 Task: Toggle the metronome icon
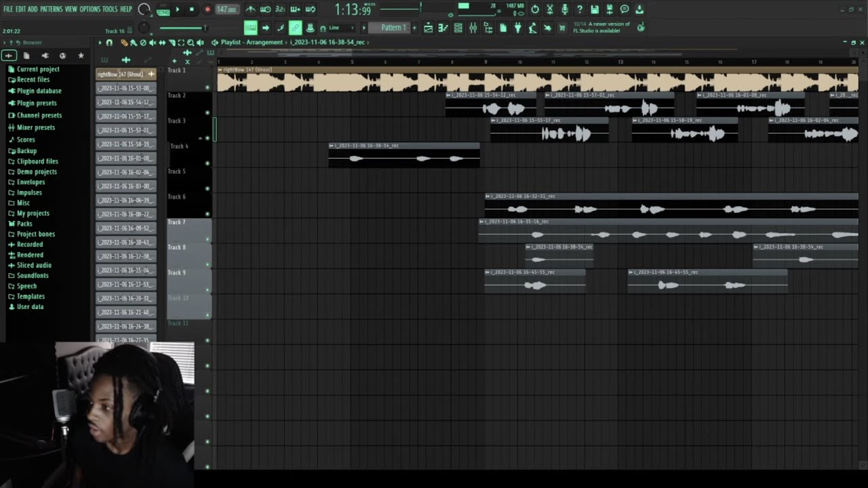[x=251, y=9]
